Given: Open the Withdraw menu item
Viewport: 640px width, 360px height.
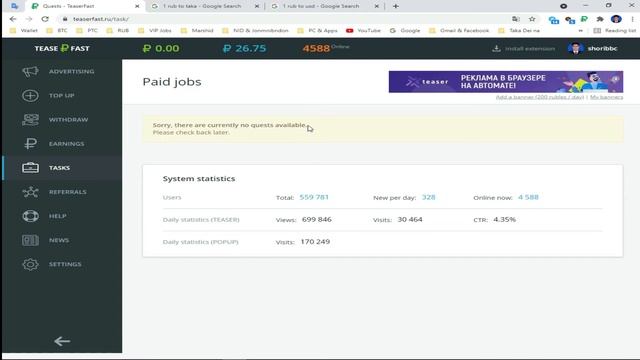Looking at the screenshot, I should 69,120.
